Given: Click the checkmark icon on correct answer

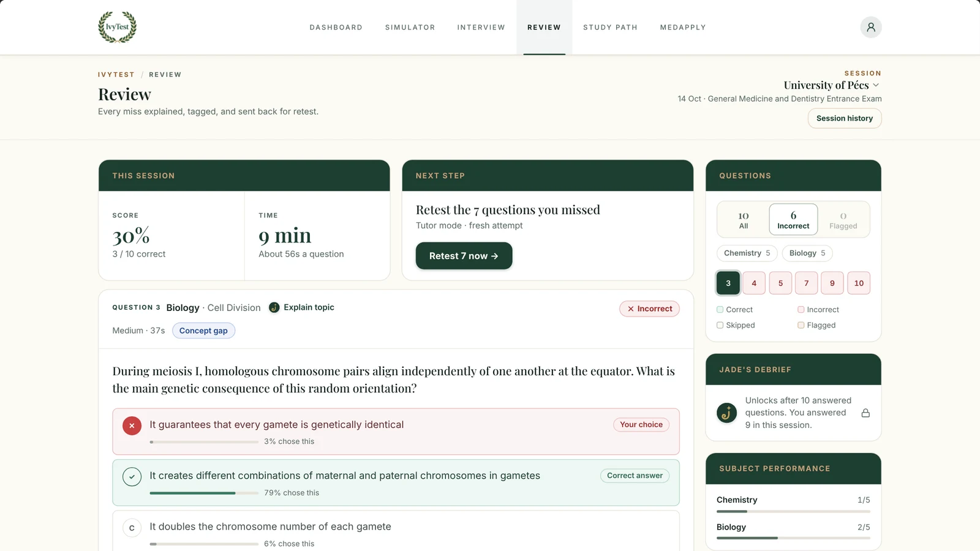Looking at the screenshot, I should (132, 476).
